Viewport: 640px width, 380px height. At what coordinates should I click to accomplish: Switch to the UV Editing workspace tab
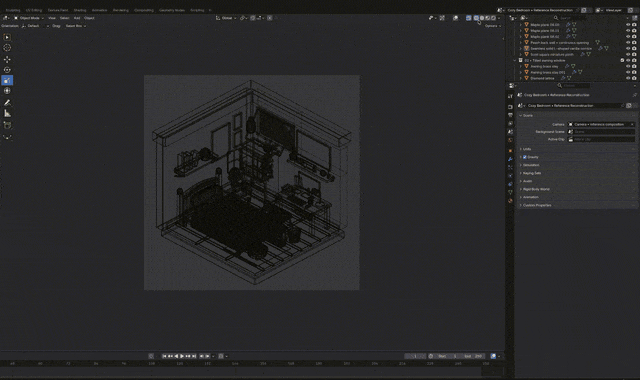[34, 10]
